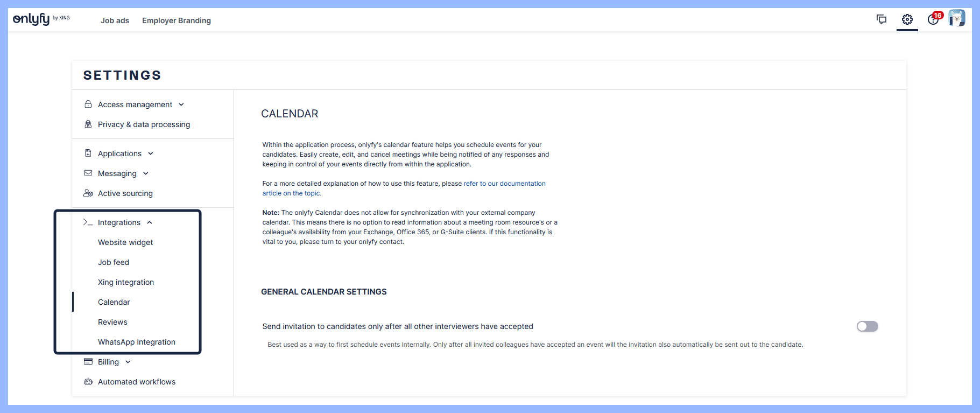980x413 pixels.
Task: Go to Employer Branding tab
Action: pyautogui.click(x=177, y=20)
